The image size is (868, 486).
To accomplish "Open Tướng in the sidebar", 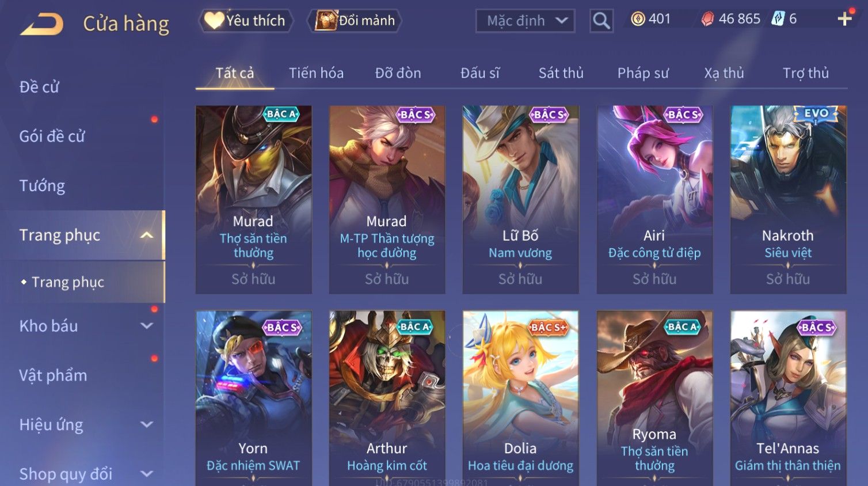I will (42, 185).
